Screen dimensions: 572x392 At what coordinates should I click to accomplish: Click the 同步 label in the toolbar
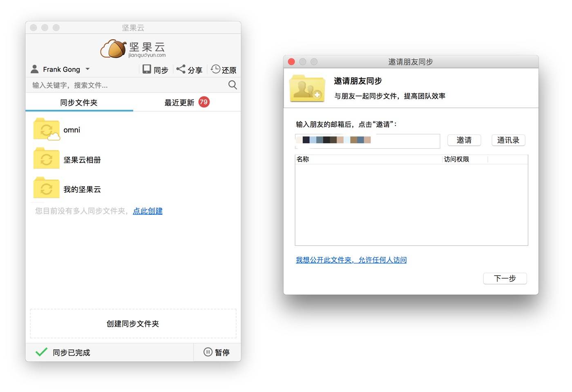(161, 70)
